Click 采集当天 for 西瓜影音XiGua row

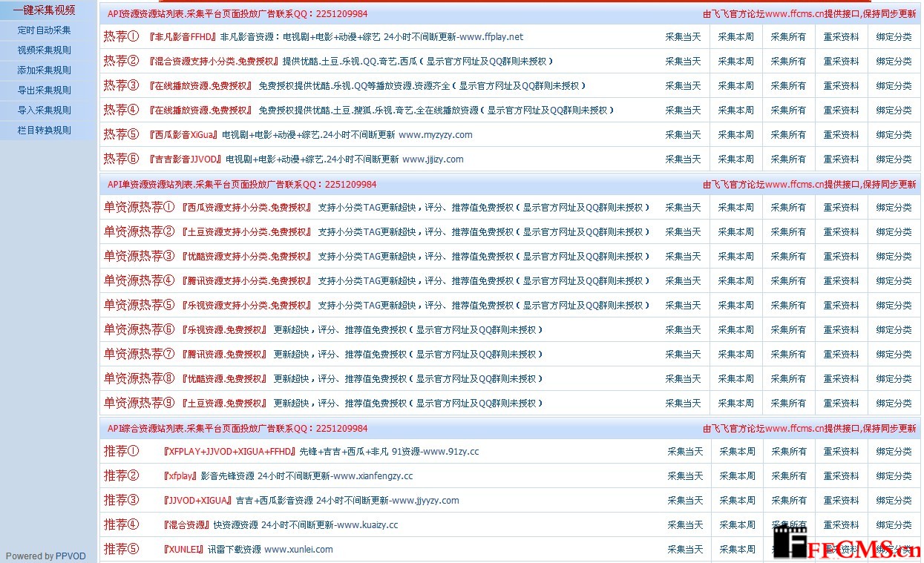coord(683,135)
